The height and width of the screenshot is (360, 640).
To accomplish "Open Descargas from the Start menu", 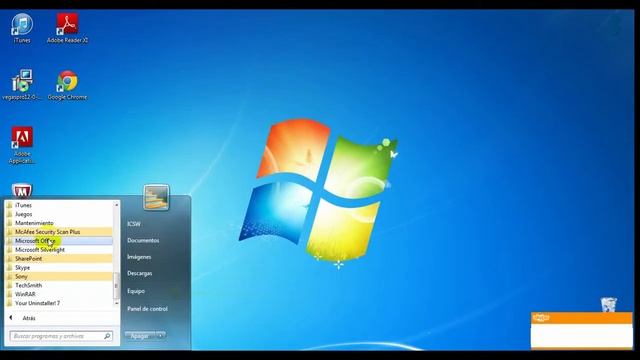I will [x=140, y=273].
